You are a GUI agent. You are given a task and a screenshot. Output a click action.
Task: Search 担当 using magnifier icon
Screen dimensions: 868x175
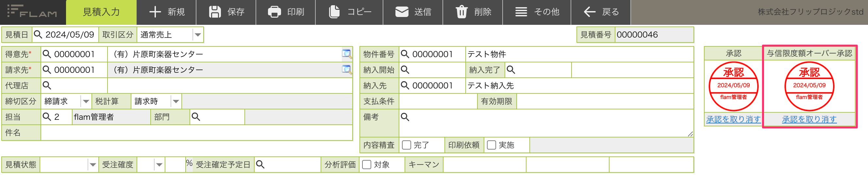point(47,117)
